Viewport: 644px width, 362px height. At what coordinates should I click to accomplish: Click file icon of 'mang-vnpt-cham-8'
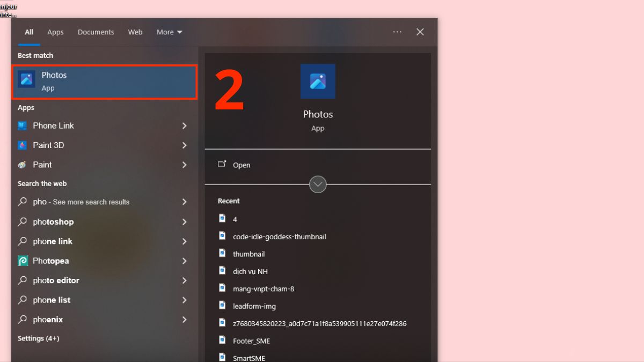click(222, 288)
